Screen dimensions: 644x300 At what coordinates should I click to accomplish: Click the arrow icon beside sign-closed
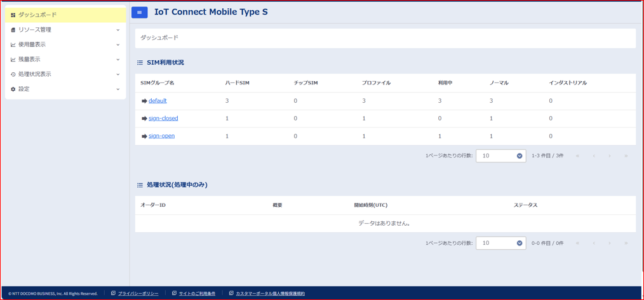(144, 119)
